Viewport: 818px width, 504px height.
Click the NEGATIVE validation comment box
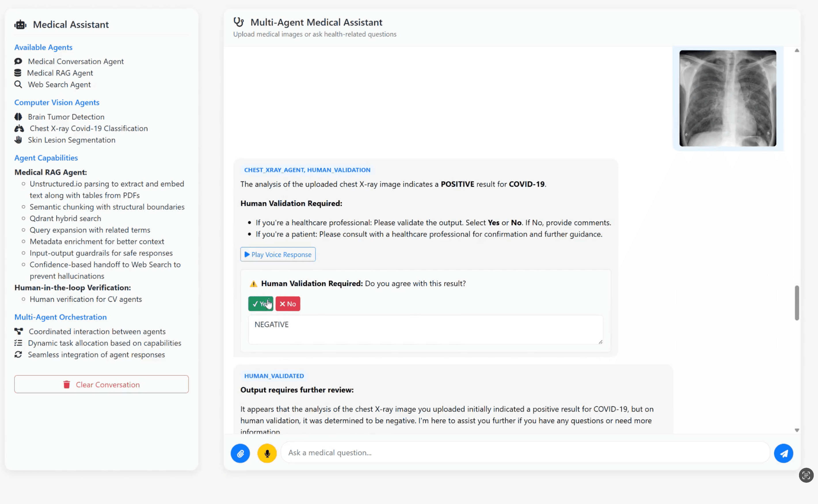pos(425,329)
